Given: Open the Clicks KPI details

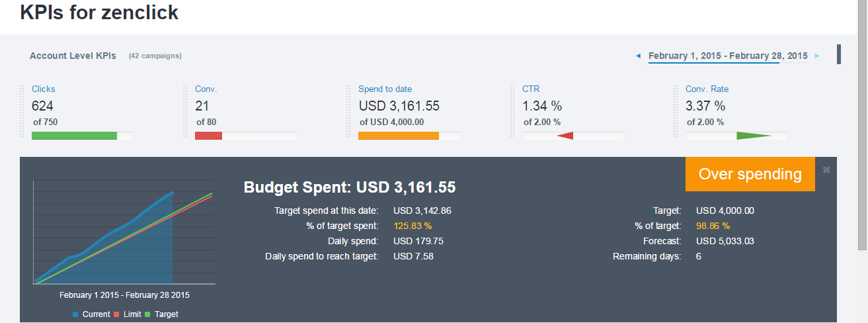Looking at the screenshot, I should coord(43,89).
